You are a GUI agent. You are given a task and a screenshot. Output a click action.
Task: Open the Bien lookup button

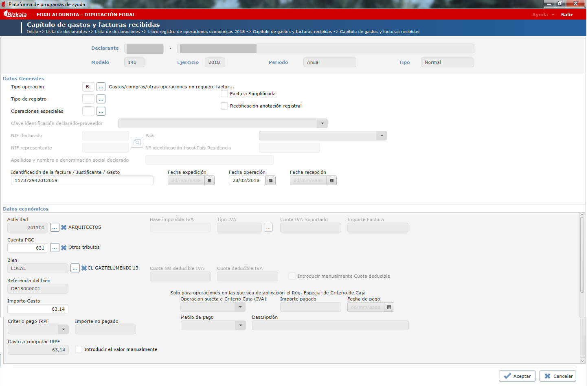tap(75, 268)
